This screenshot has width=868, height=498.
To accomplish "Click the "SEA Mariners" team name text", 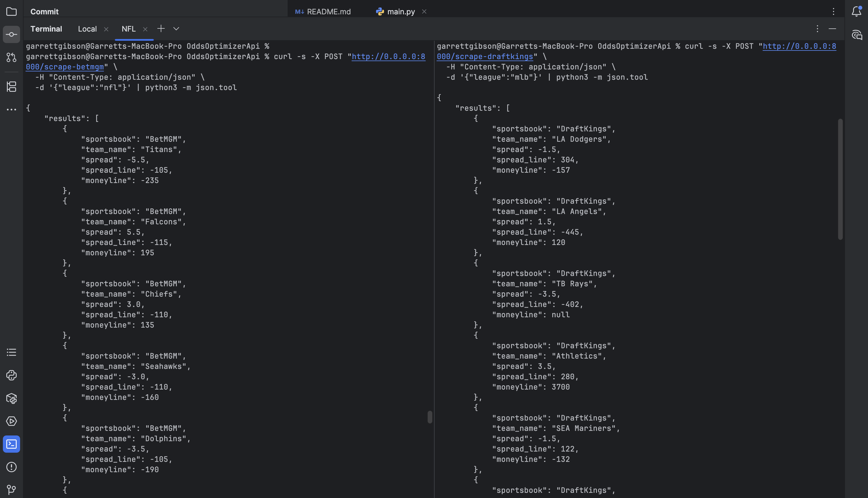I will pyautogui.click(x=583, y=428).
